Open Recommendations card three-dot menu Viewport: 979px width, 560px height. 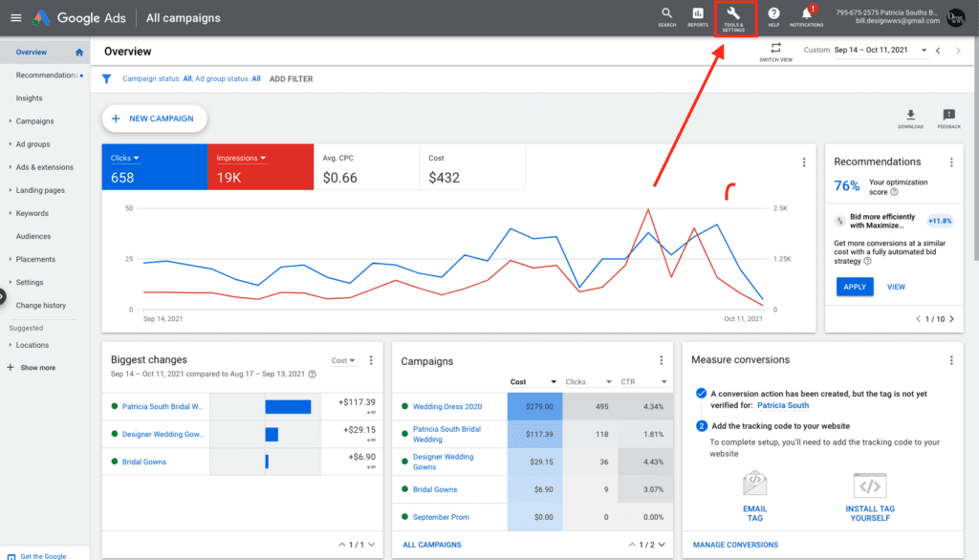(x=951, y=162)
